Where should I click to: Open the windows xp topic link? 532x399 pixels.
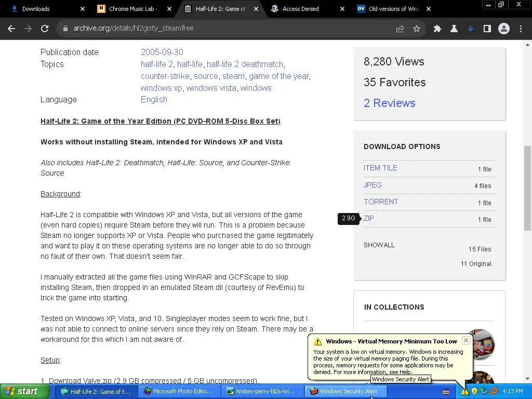click(162, 88)
